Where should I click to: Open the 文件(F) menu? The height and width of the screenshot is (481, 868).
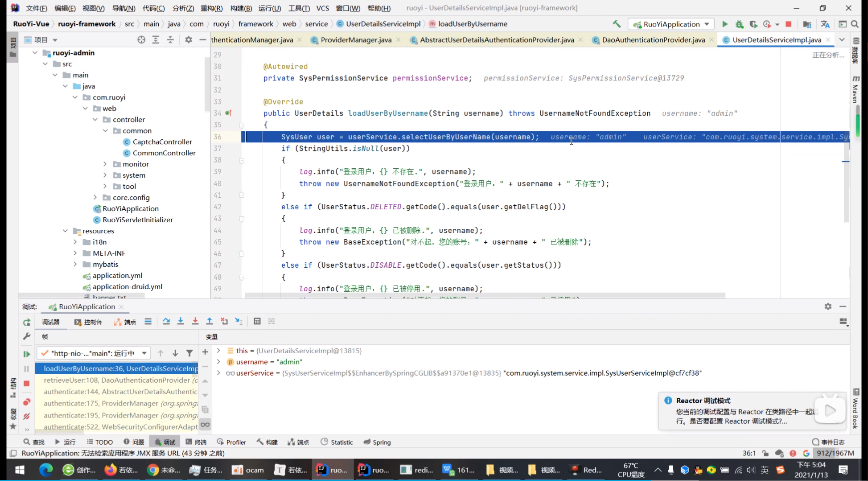tap(36, 8)
